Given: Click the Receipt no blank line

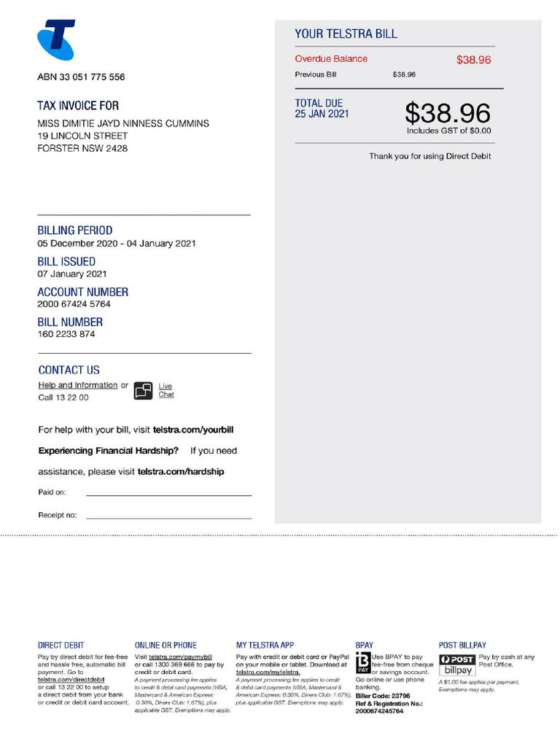Looking at the screenshot, I should [168, 518].
